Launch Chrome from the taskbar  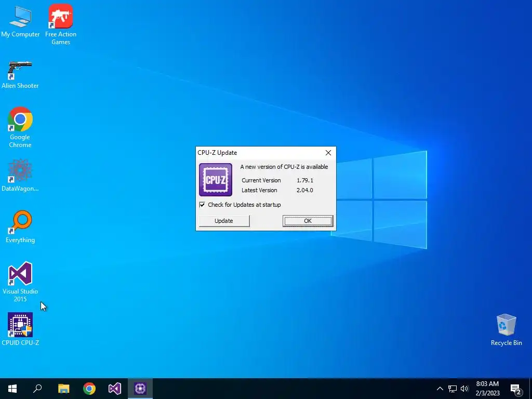(89, 389)
